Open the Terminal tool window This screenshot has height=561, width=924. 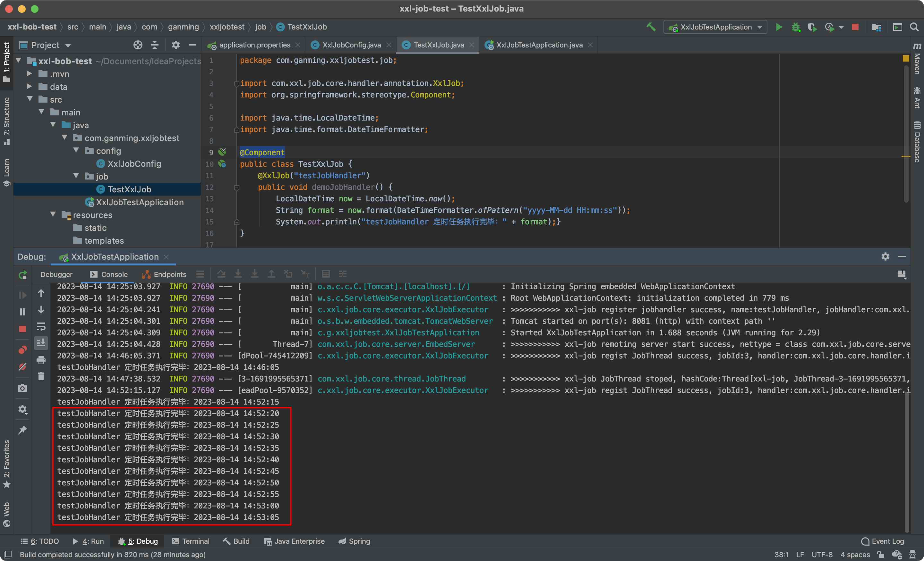coord(191,541)
